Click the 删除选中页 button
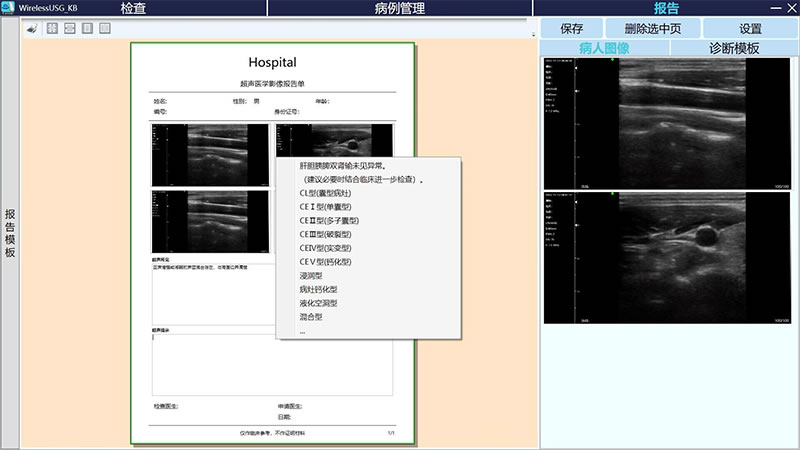This screenshot has height=450, width=800. [652, 29]
